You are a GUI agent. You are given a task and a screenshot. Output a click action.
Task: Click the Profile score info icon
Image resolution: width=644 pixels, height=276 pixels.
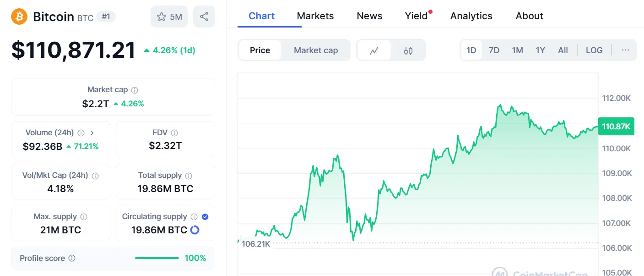pyautogui.click(x=72, y=259)
